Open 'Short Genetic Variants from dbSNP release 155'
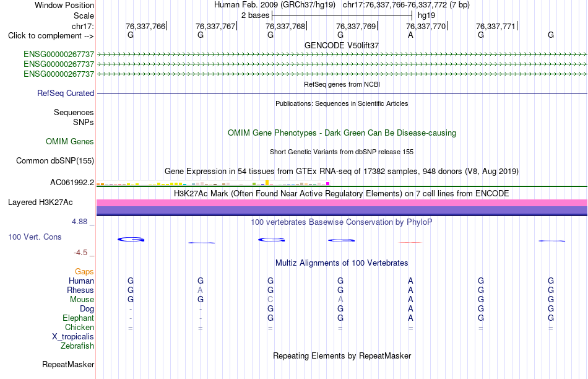This screenshot has width=588, height=379. tap(342, 152)
